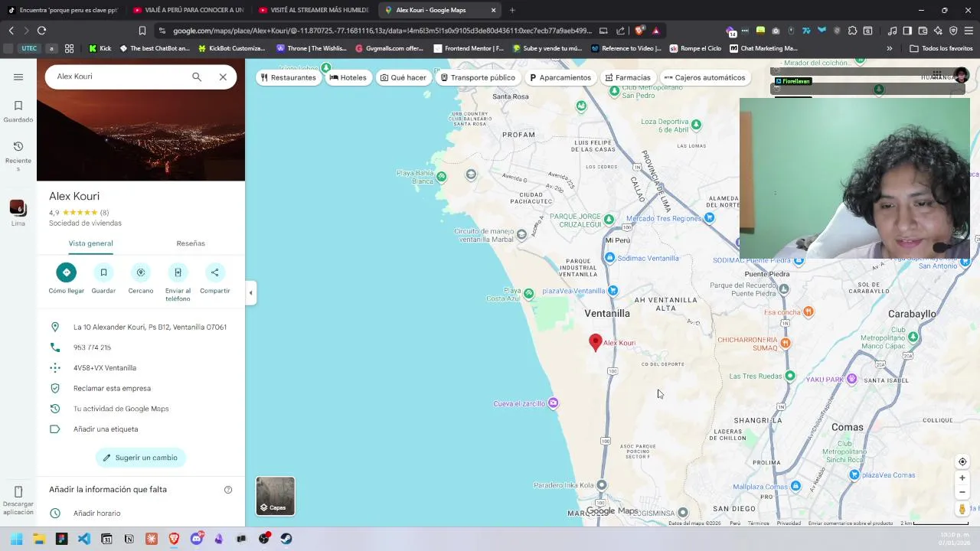
Task: Click the address La 10 Alexander Kouri
Action: [x=150, y=327]
